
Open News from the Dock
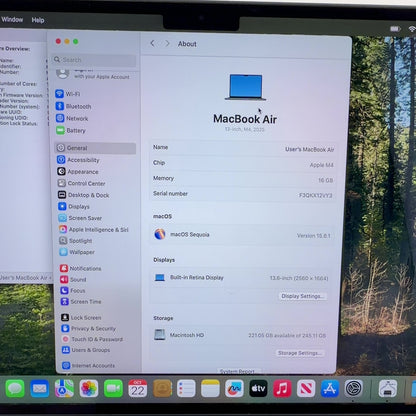[306, 389]
